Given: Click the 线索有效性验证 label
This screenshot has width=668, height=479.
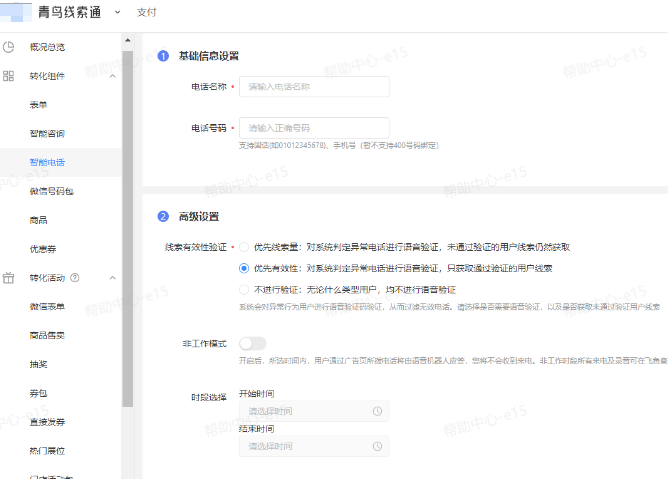Looking at the screenshot, I should (196, 247).
